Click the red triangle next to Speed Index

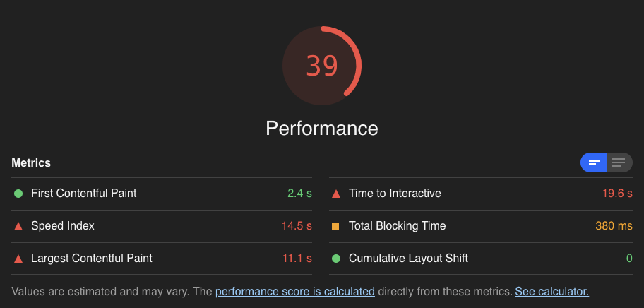pyautogui.click(x=18, y=226)
